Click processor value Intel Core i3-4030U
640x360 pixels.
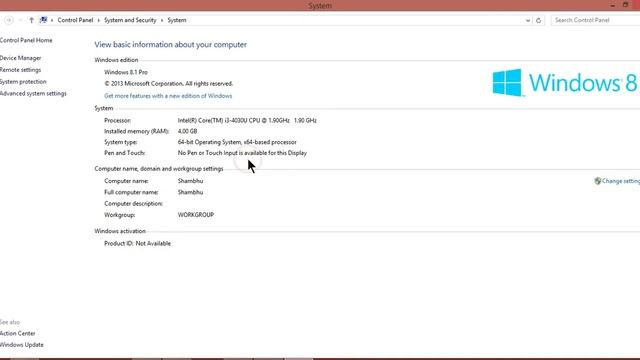click(x=247, y=120)
